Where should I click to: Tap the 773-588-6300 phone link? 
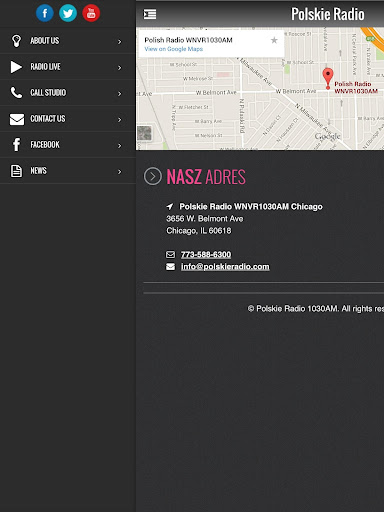pyautogui.click(x=206, y=255)
